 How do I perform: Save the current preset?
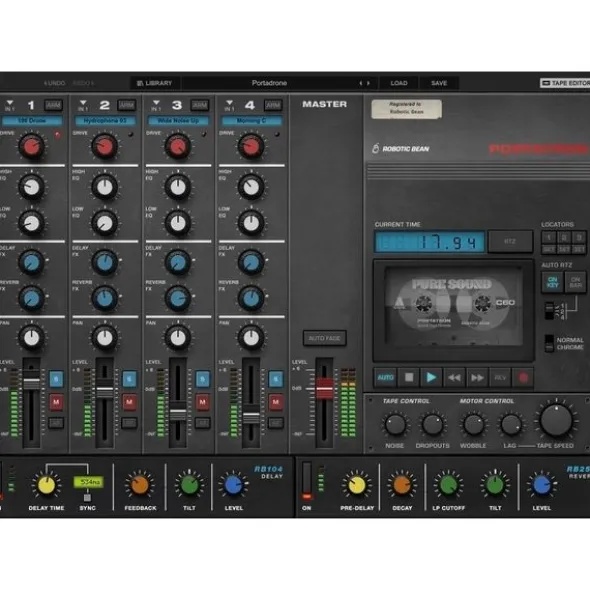pyautogui.click(x=439, y=83)
